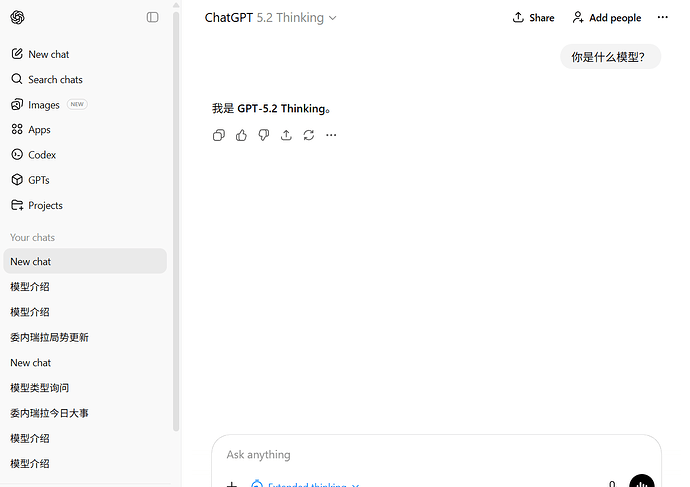Copy the assistant's response
Screen dimensions: 690x487
click(x=219, y=135)
